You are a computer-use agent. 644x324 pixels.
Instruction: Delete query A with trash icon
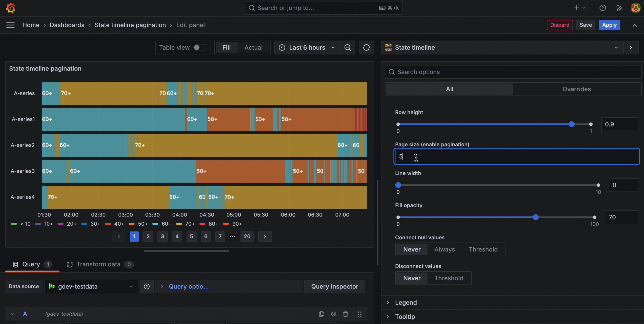coord(345,314)
